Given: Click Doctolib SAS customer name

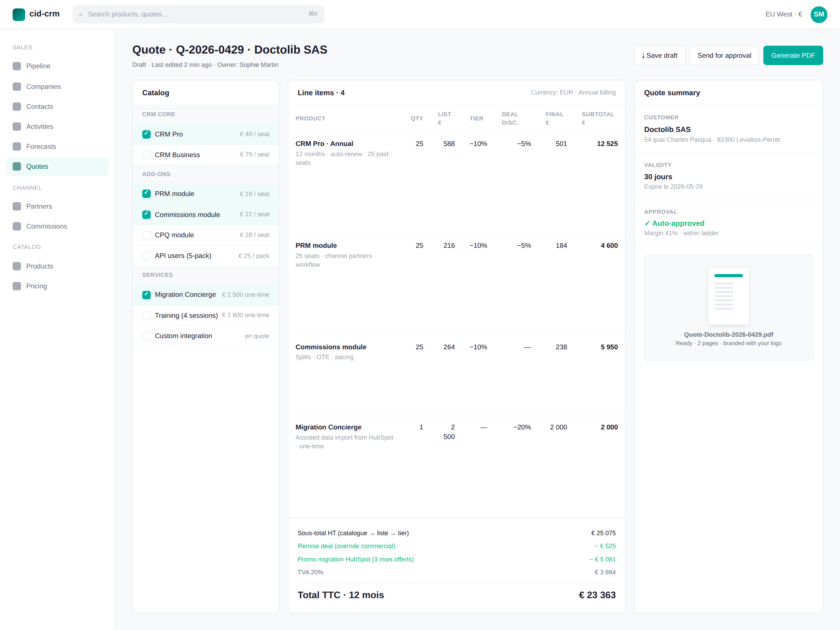Looking at the screenshot, I should [667, 129].
